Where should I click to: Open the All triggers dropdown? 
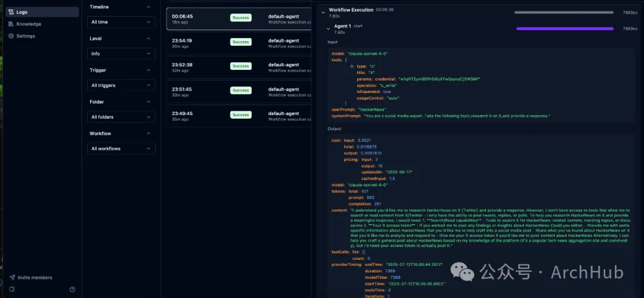click(x=121, y=85)
